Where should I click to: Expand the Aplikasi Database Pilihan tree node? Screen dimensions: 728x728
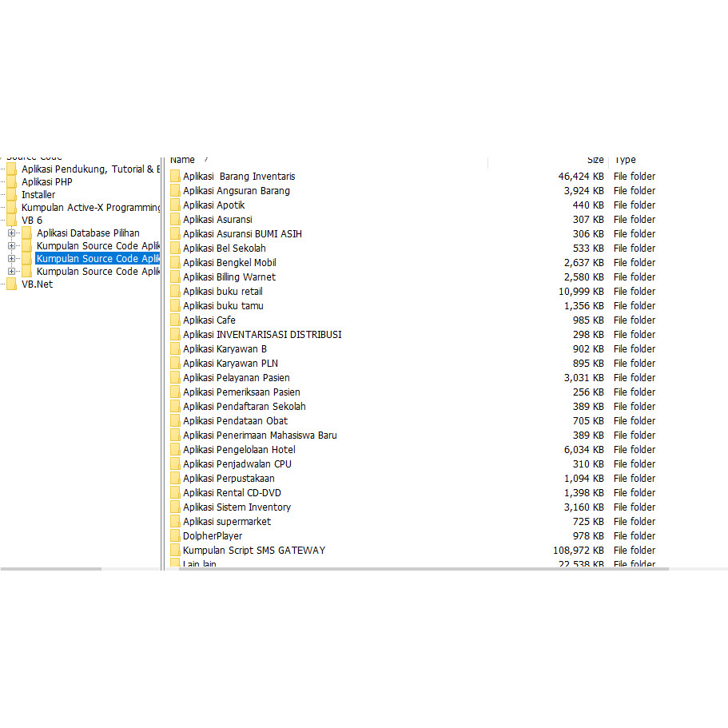coord(12,233)
